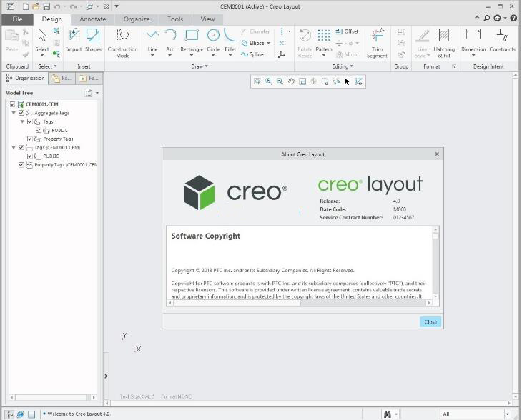The height and width of the screenshot is (420, 522).
Task: Activate the Pan hand tool
Action: click(x=291, y=81)
